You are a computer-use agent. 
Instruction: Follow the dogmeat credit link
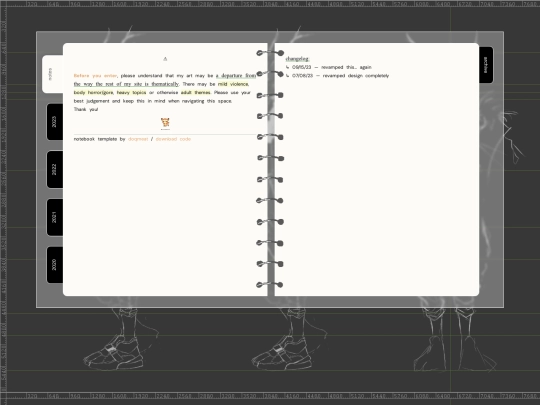pos(138,139)
